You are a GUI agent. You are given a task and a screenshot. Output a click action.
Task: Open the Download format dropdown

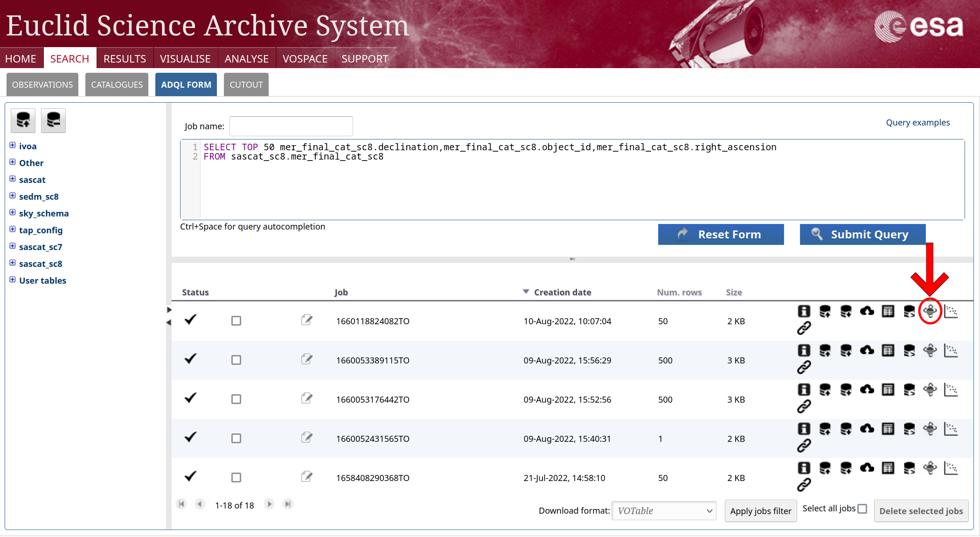664,511
